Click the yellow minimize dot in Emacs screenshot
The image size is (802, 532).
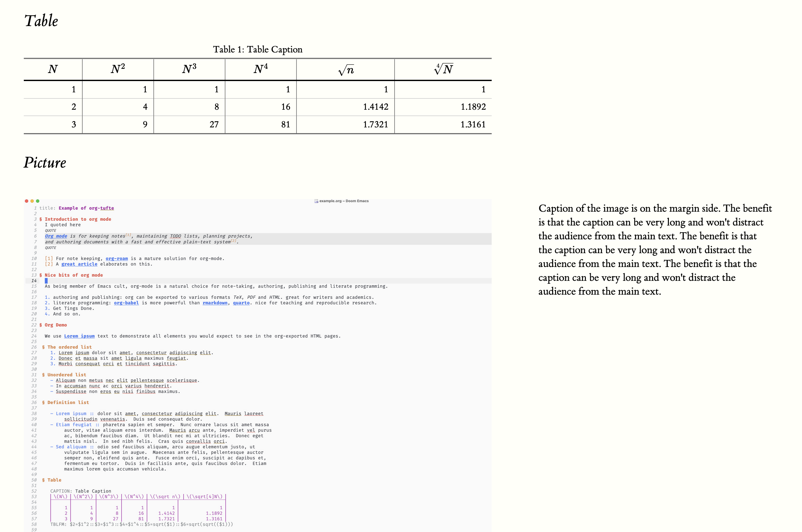32,201
